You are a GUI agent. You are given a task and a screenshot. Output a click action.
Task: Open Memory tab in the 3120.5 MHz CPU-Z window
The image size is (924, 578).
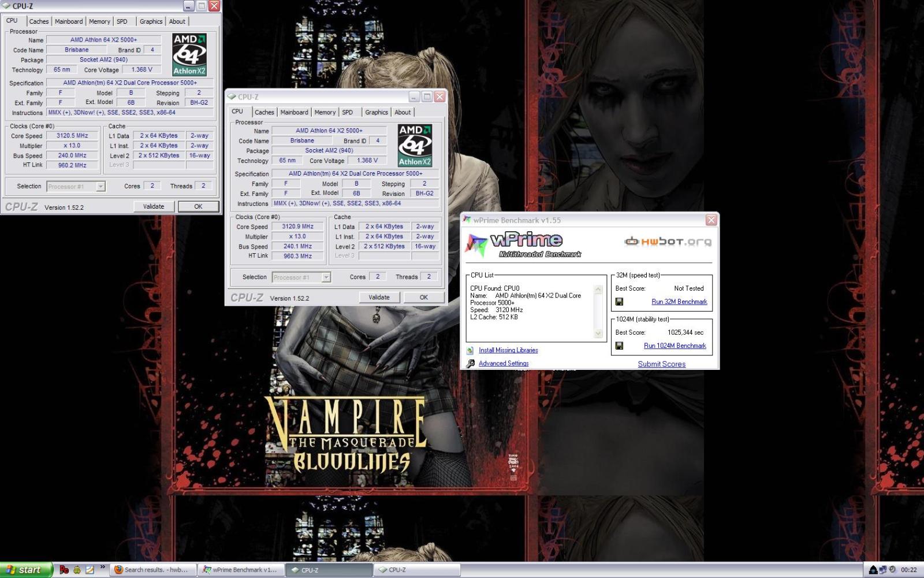[99, 21]
